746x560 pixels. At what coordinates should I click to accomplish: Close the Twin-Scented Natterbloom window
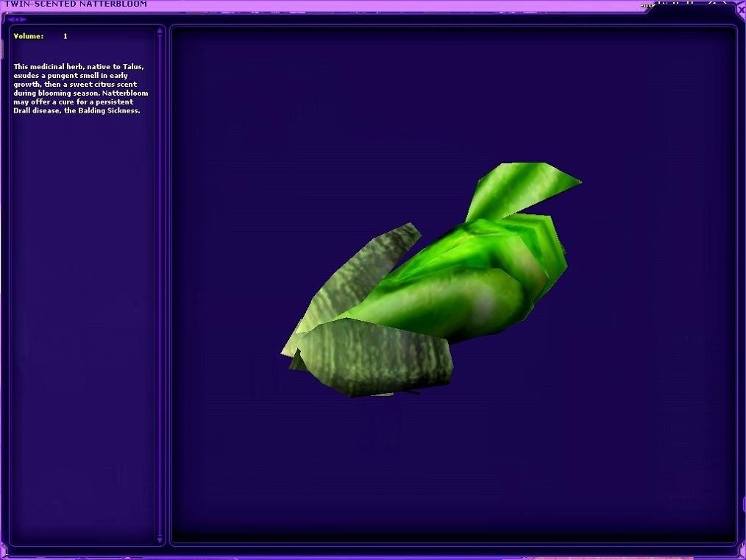[x=740, y=10]
